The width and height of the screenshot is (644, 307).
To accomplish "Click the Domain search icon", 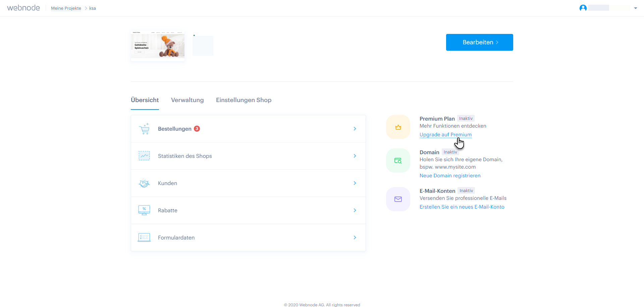I will 398,161.
